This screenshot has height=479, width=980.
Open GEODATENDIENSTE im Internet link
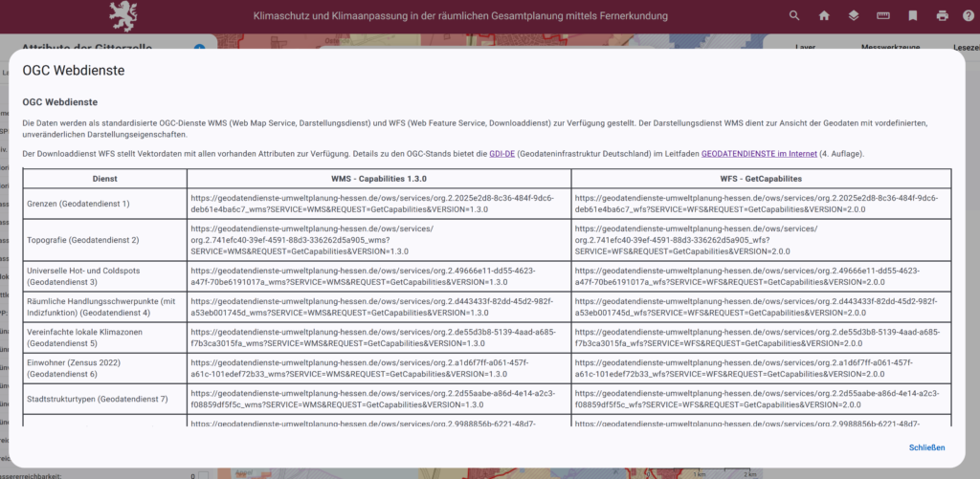click(759, 154)
